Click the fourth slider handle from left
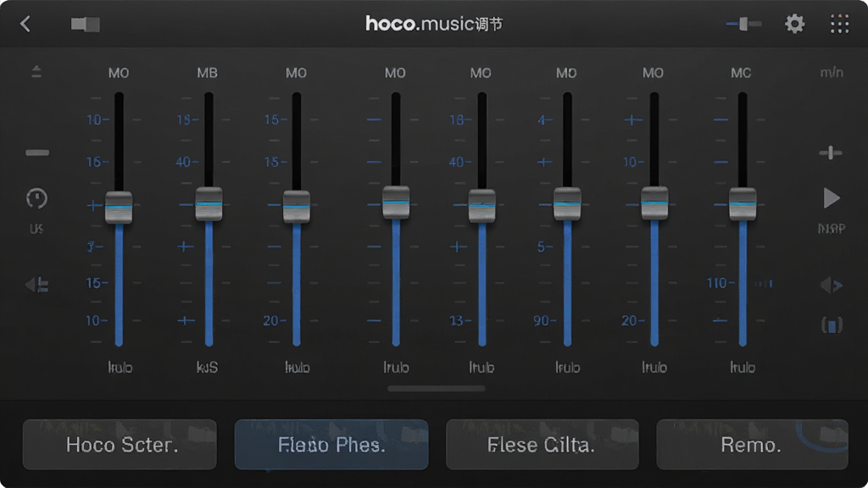868x488 pixels. coord(396,202)
